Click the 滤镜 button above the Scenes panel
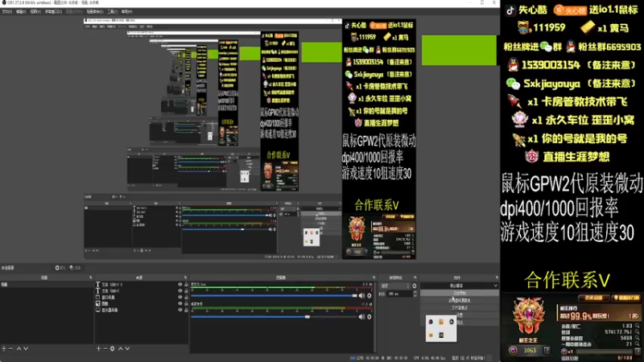Image resolution: width=644 pixels, height=362 pixels. click(x=75, y=268)
